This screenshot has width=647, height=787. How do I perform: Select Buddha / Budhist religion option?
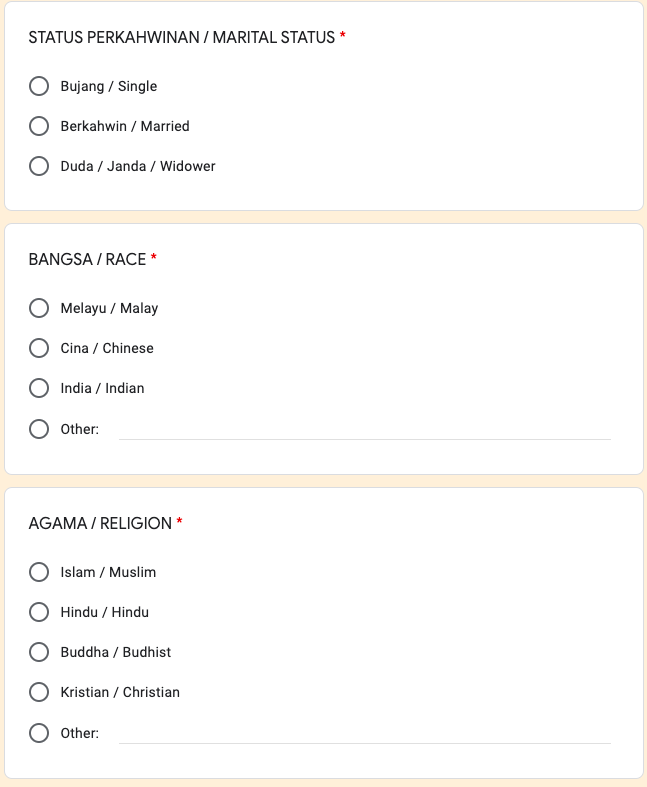[x=39, y=652]
